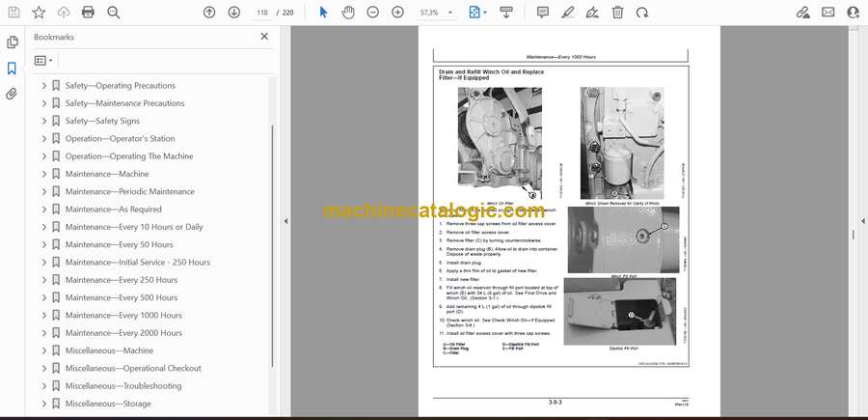Expand the Miscellaneous—Storage chevron
This screenshot has height=420, width=868.
[44, 404]
